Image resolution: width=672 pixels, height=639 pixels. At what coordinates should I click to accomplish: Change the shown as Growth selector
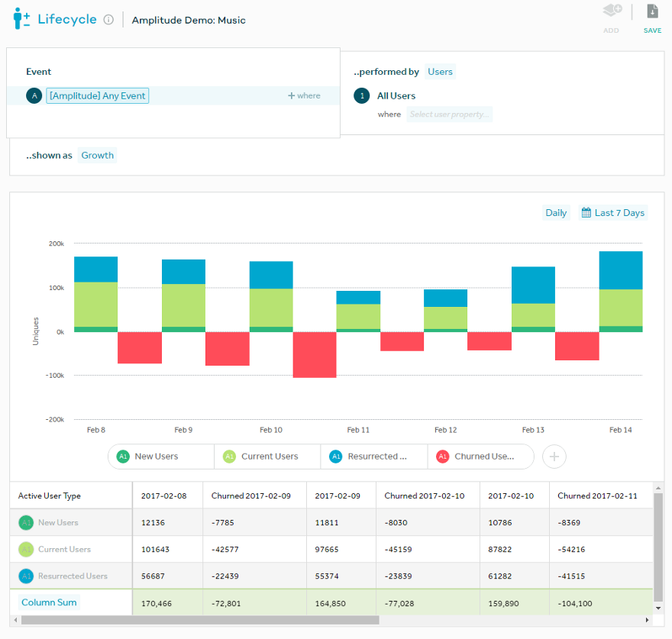(x=98, y=155)
